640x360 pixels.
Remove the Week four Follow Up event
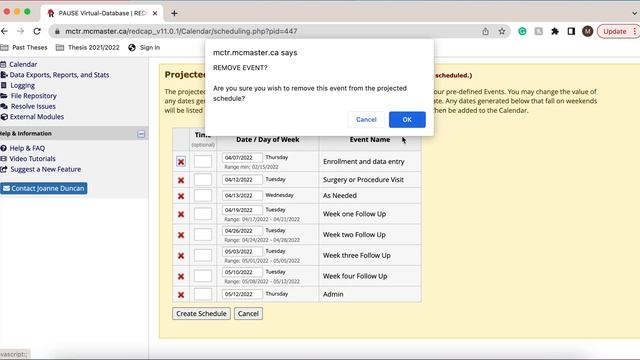pos(181,277)
